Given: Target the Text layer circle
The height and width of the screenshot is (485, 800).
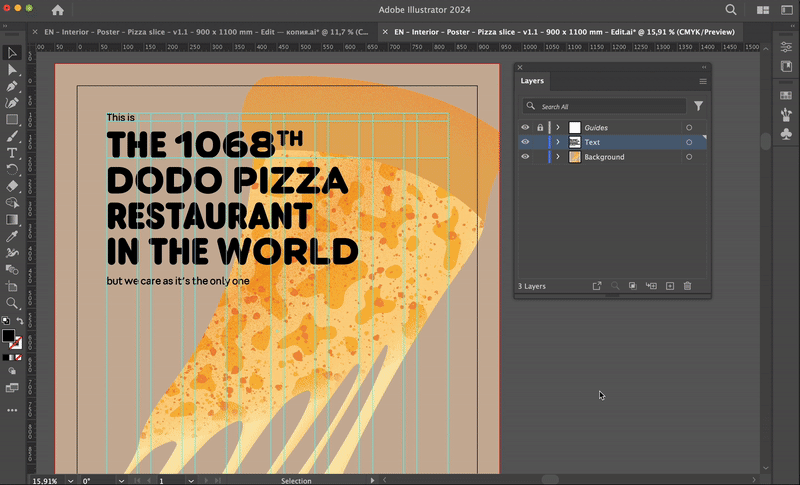Looking at the screenshot, I should coord(689,142).
